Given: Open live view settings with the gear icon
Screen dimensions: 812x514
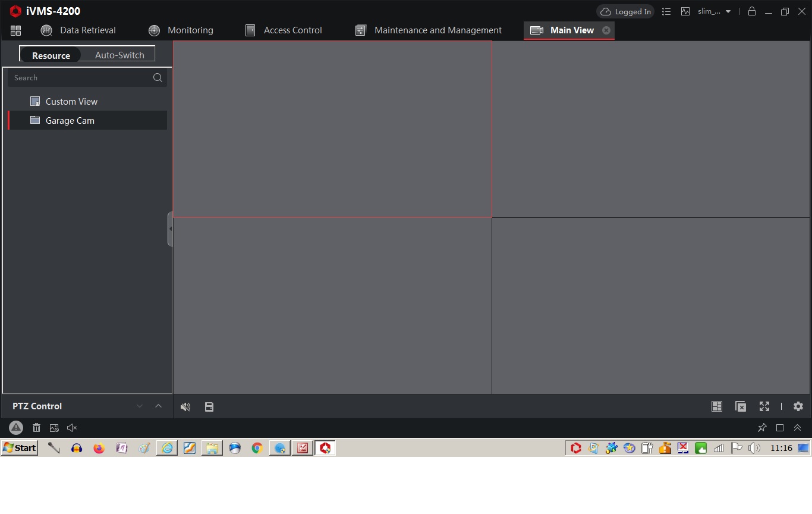Looking at the screenshot, I should (798, 406).
